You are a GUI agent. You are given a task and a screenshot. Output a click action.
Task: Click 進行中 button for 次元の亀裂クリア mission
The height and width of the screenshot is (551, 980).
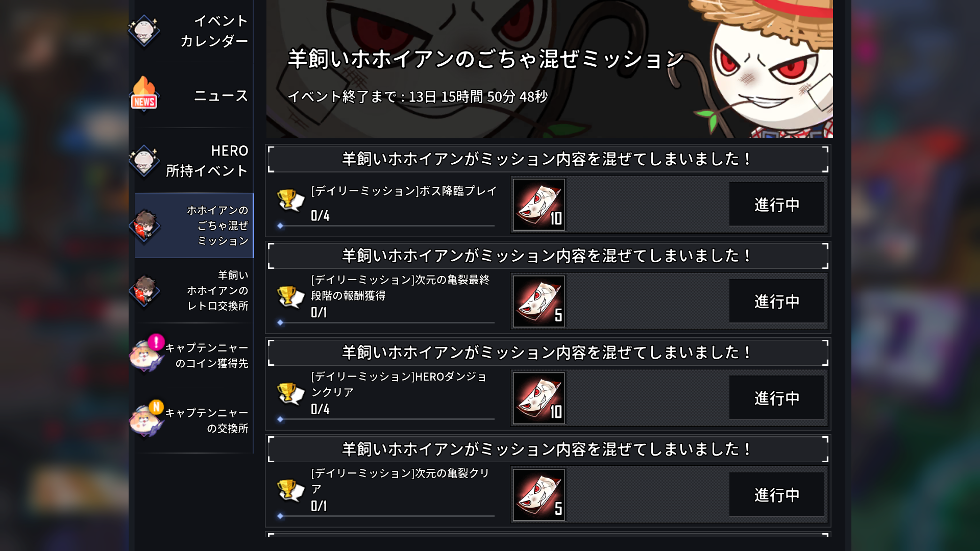[x=777, y=495]
